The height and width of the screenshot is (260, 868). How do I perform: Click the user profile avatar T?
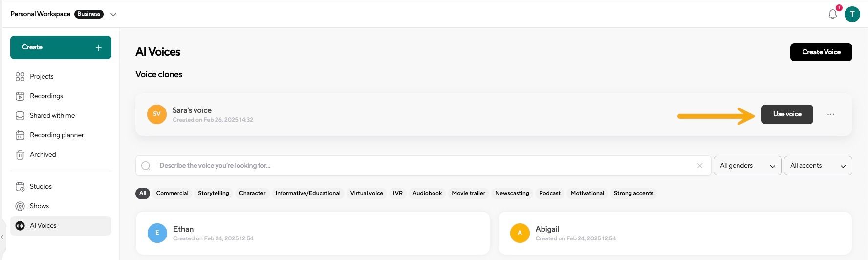pyautogui.click(x=852, y=14)
